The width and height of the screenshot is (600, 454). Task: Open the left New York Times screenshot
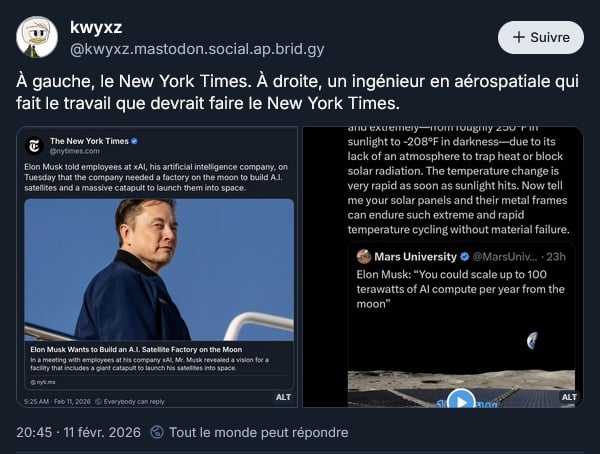pos(158,266)
